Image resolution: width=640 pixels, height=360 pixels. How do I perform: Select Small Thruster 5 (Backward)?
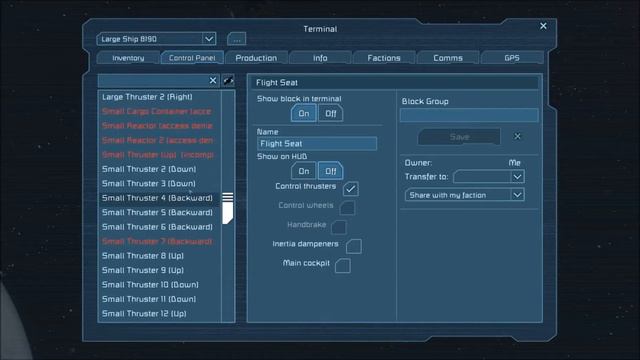160,213
